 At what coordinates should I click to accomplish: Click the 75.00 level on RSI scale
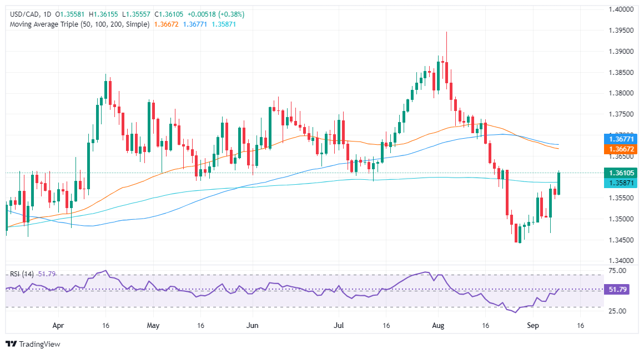[617, 271]
